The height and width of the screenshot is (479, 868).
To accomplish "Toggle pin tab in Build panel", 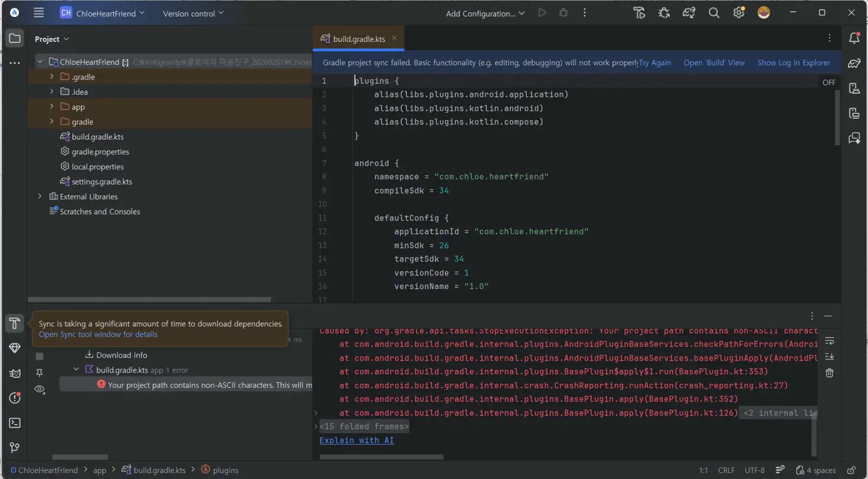I will pos(40,372).
